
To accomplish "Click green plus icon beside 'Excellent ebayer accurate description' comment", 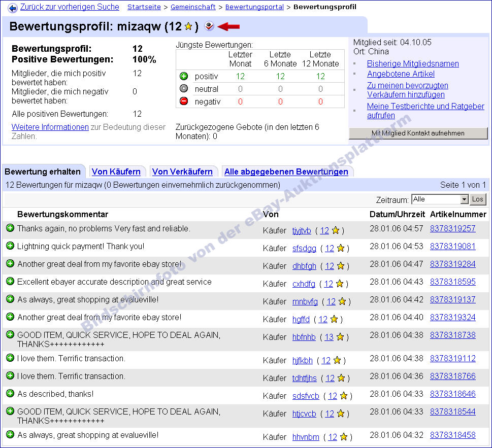I will pyautogui.click(x=10, y=281).
